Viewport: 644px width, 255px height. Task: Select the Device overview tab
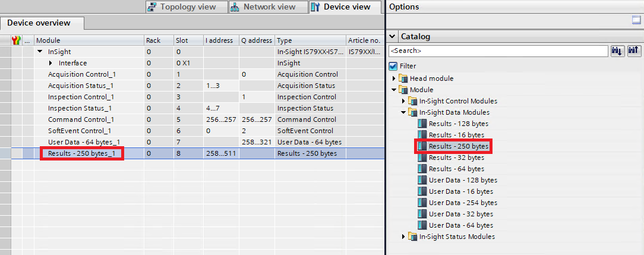click(x=39, y=23)
